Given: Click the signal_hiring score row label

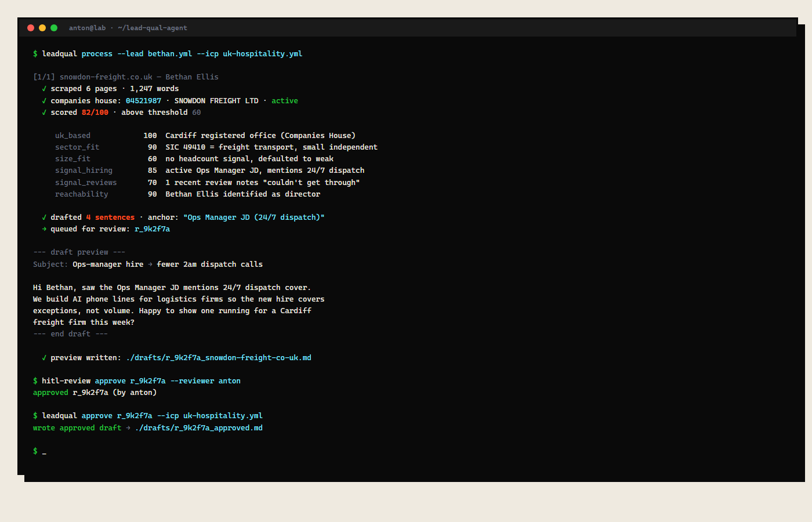Looking at the screenshot, I should [x=84, y=171].
